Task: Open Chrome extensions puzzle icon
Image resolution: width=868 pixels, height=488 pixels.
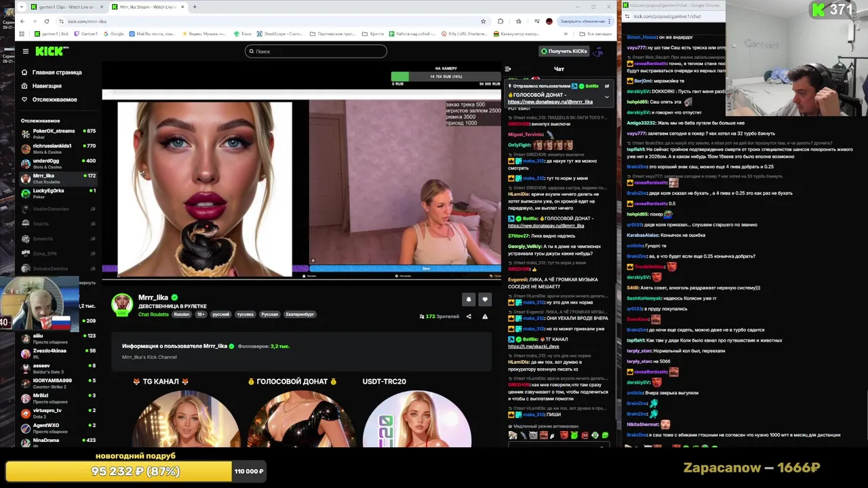Action: [500, 21]
